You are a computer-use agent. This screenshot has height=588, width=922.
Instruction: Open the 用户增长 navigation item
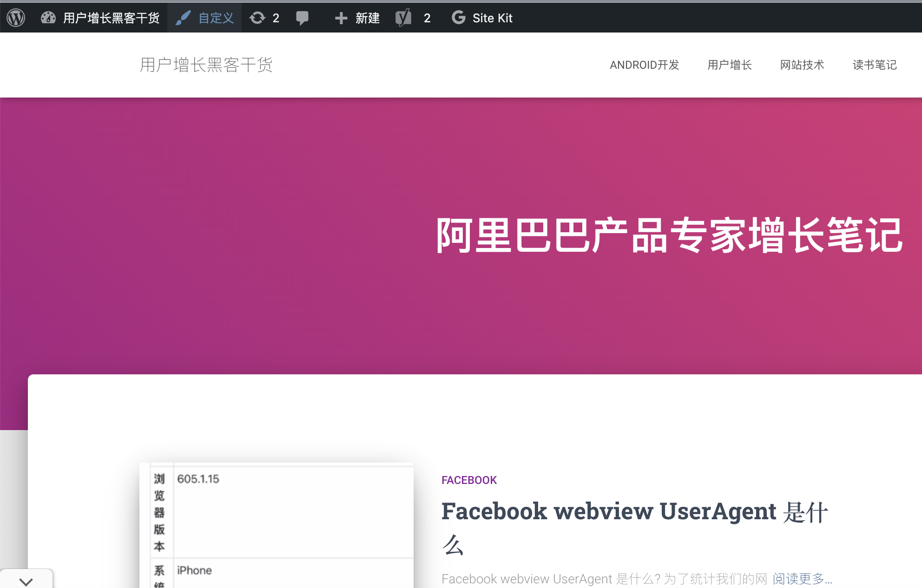click(x=730, y=65)
